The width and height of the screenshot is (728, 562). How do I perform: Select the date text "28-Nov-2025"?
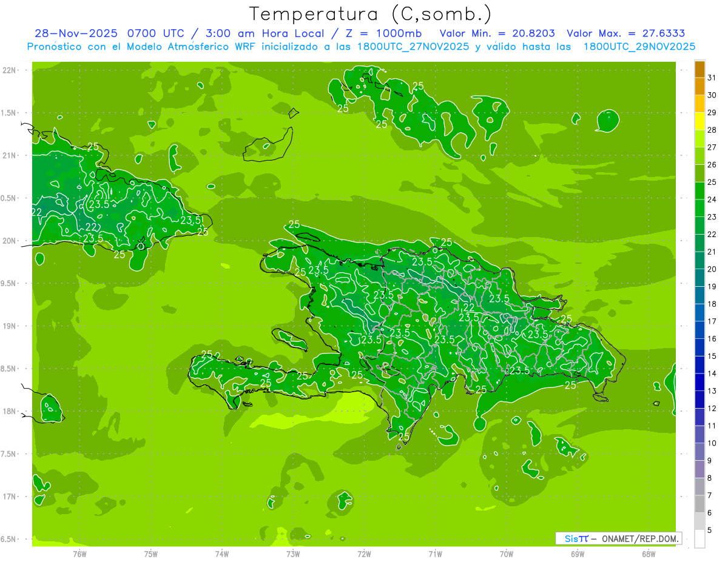[76, 33]
